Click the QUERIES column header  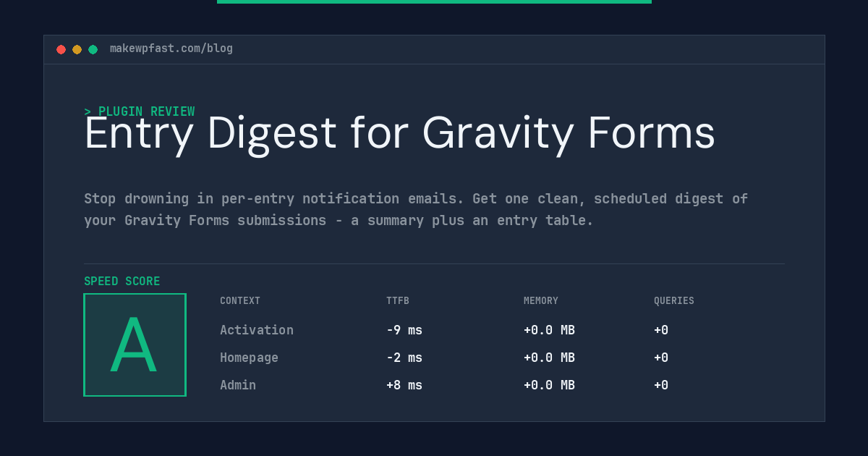pyautogui.click(x=674, y=300)
